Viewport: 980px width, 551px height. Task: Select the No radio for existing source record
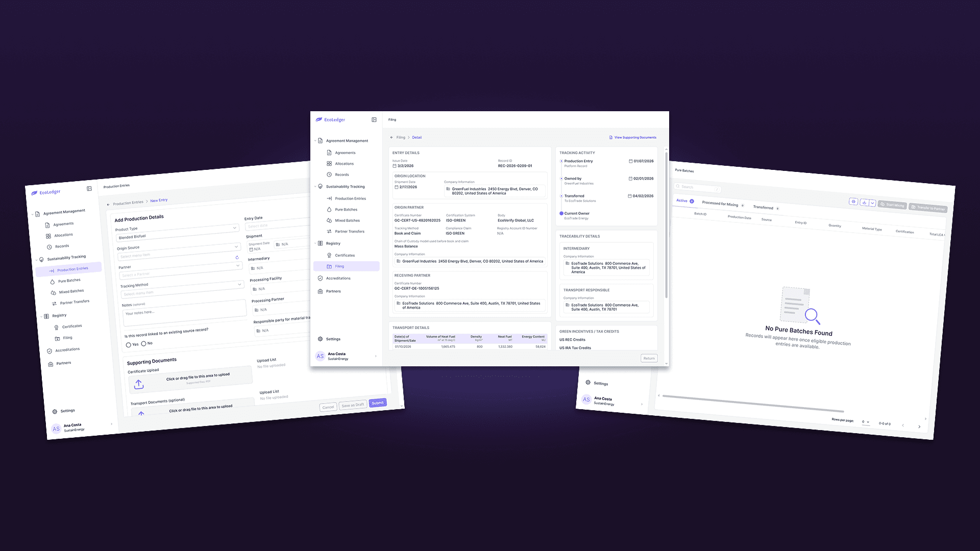[143, 344]
